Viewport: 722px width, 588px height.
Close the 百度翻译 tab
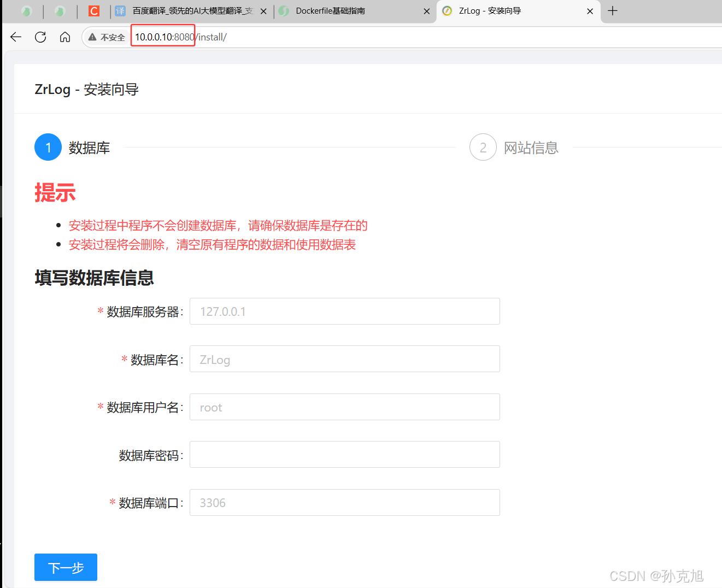[263, 11]
